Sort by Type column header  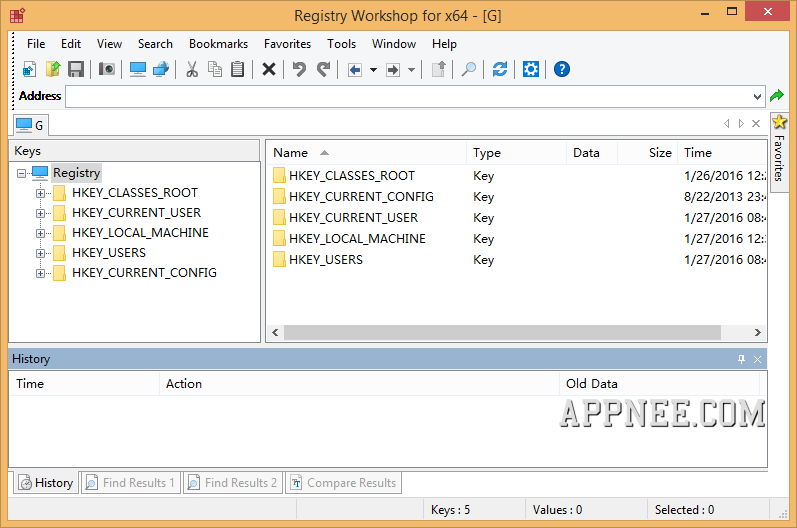(516, 153)
